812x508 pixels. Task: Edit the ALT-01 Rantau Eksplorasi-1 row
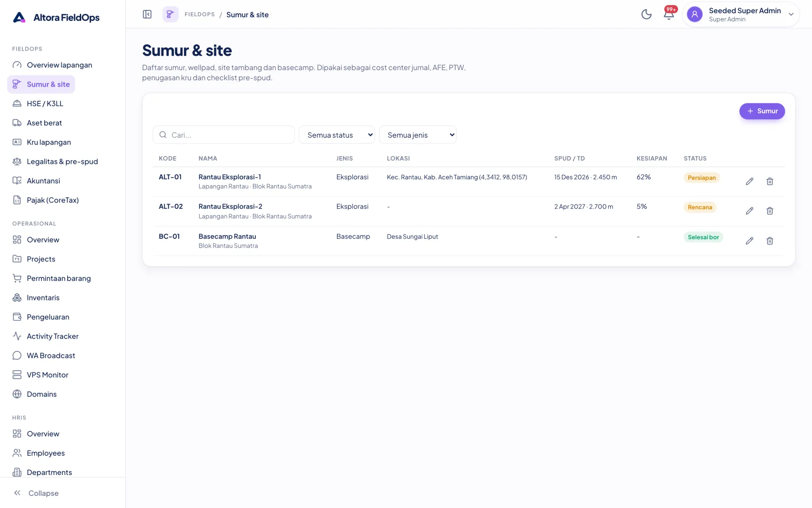(749, 182)
